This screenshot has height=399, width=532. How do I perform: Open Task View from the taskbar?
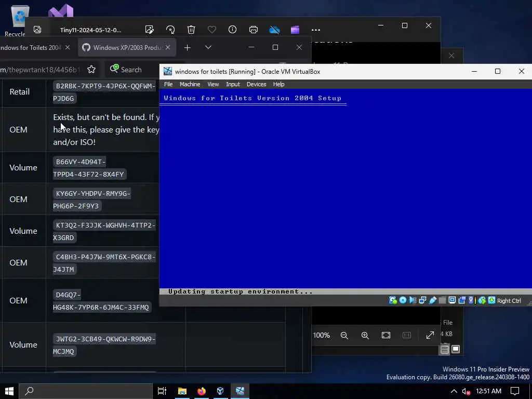coord(162,391)
